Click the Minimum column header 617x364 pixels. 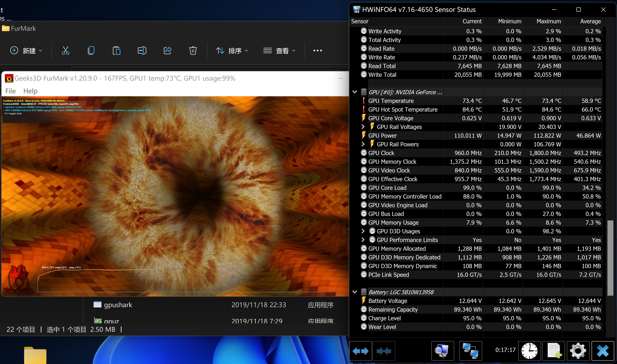click(503, 21)
